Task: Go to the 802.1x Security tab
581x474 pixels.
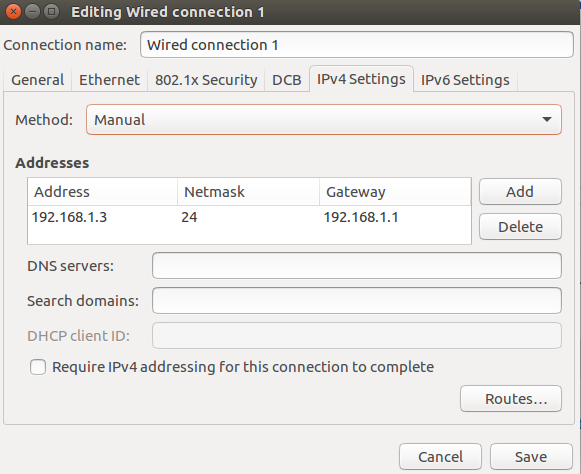Action: (x=206, y=80)
